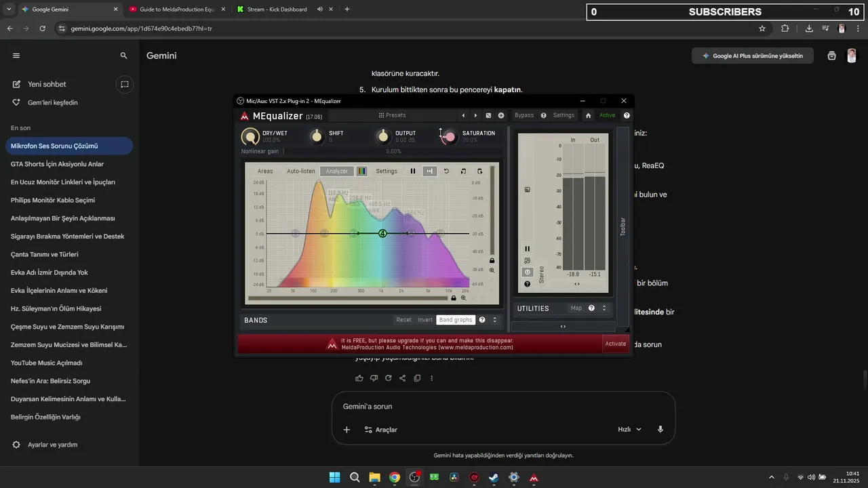Click the horizontal frequency scrollbar under graph
This screenshot has width=868, height=488.
tap(348, 298)
